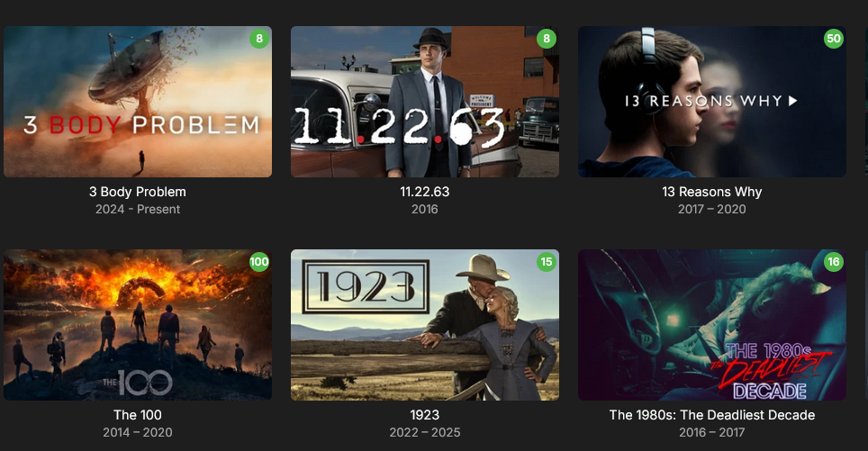Open The Deadliest Decade poster thumbnail
Image resolution: width=868 pixels, height=451 pixels.
pyautogui.click(x=712, y=325)
